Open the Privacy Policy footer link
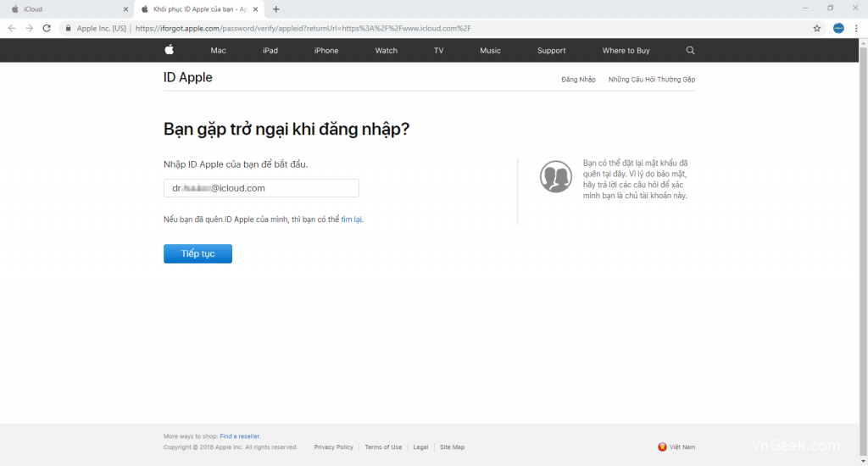Image resolution: width=868 pixels, height=466 pixels. coord(333,447)
